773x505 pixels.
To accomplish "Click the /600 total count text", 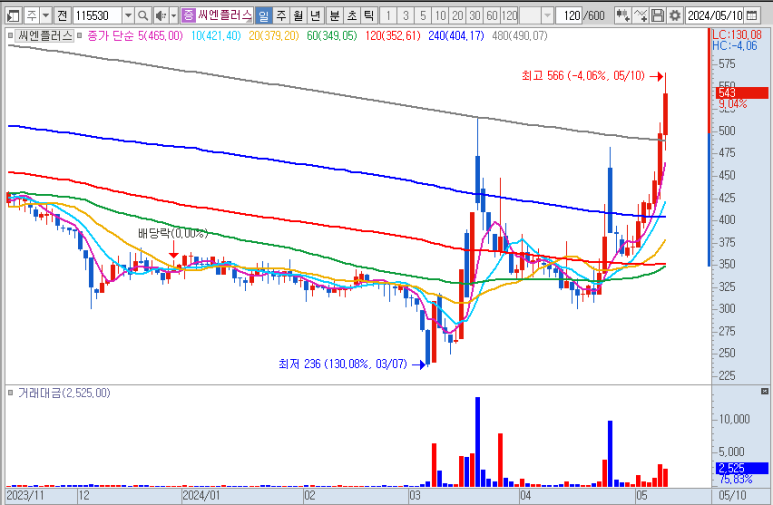I will (594, 16).
